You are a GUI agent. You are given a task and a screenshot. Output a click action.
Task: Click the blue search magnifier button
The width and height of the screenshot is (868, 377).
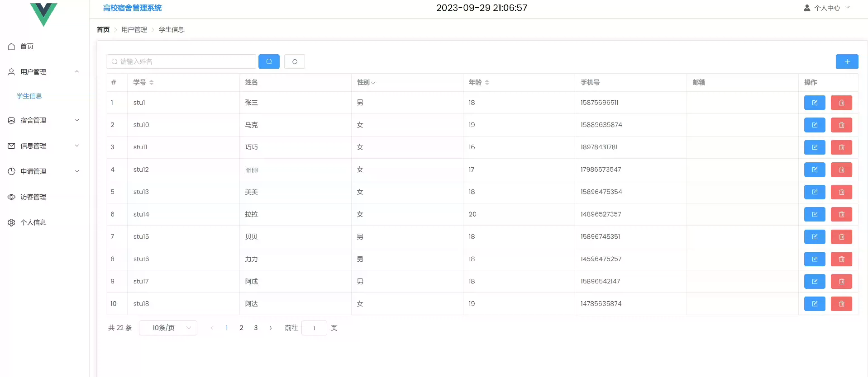pos(269,61)
